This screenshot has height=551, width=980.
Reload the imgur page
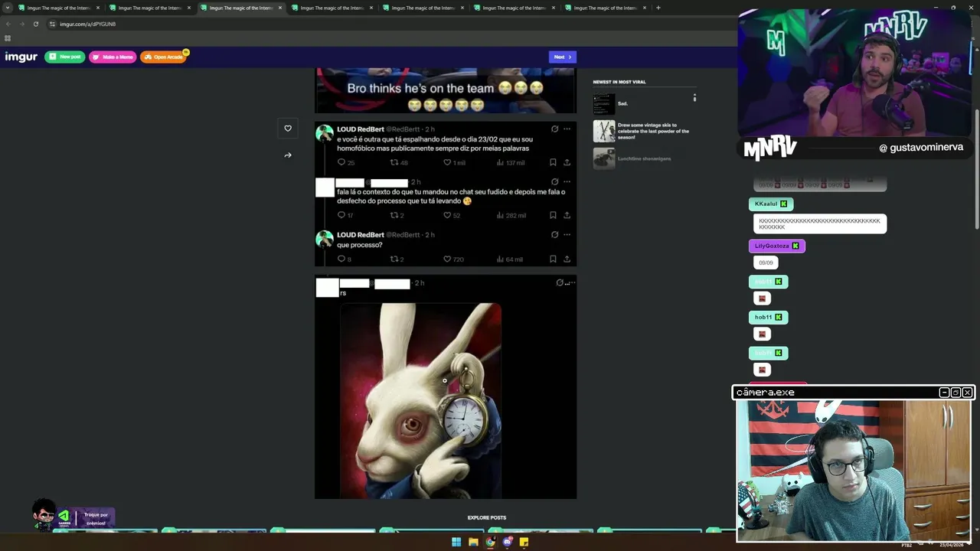click(35, 24)
